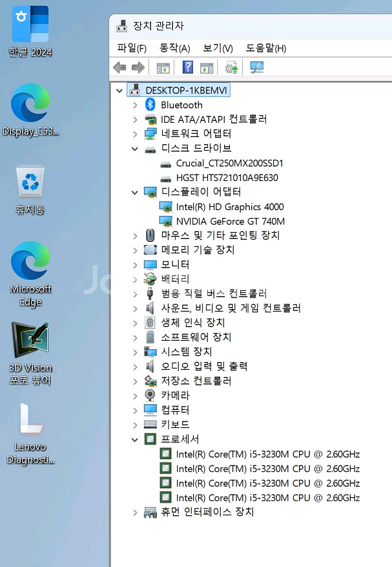This screenshot has height=567, width=392.
Task: Select the last Intel Core i5-3230M entry
Action: [268, 498]
